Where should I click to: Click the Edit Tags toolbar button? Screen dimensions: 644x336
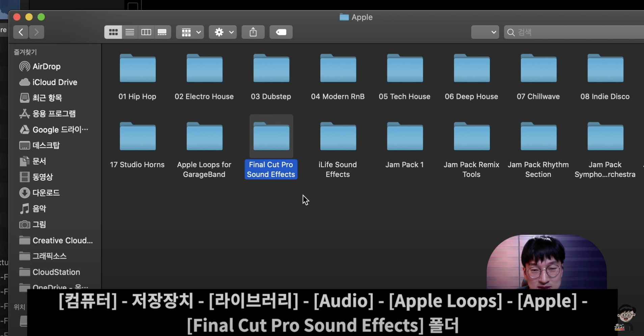tap(281, 32)
